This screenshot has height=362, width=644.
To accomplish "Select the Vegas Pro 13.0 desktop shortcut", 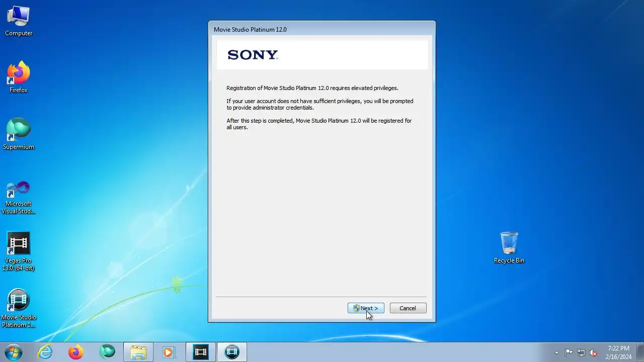I will tap(19, 252).
